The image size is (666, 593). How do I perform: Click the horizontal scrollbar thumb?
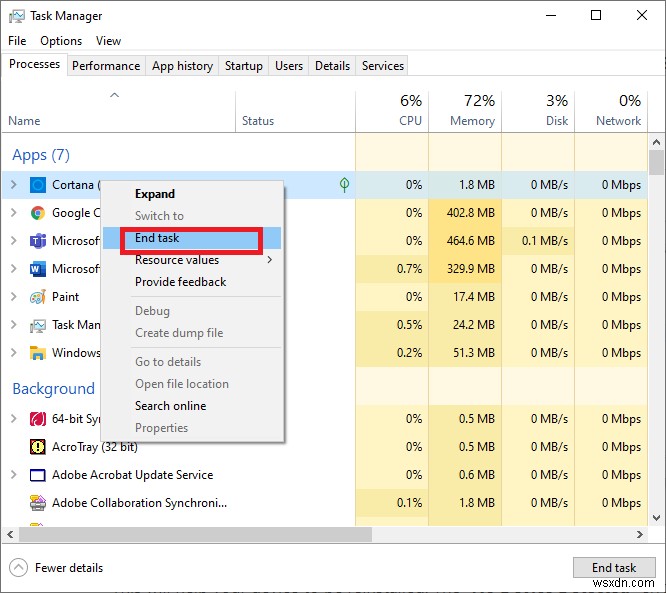(195, 534)
